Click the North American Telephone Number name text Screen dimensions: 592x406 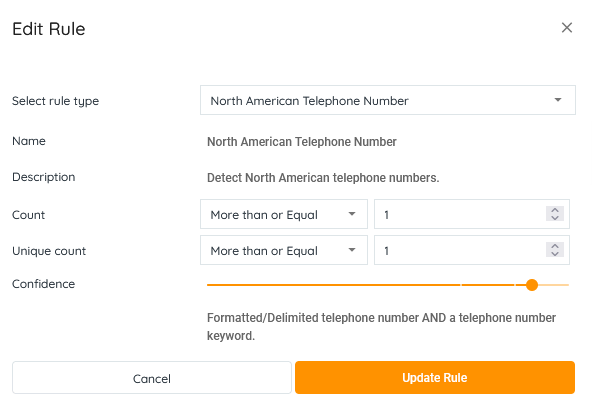302,142
